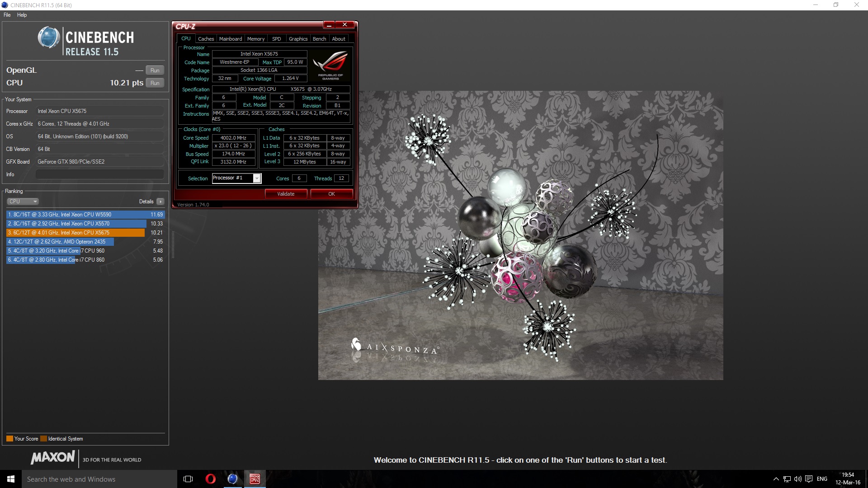
Task: Expand the ranking Details arrow
Action: click(x=160, y=202)
